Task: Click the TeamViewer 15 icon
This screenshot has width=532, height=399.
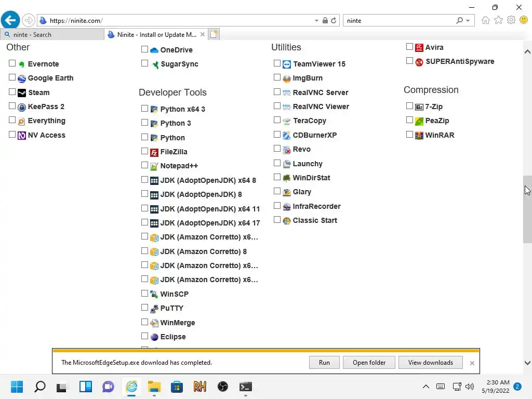Action: tap(287, 64)
